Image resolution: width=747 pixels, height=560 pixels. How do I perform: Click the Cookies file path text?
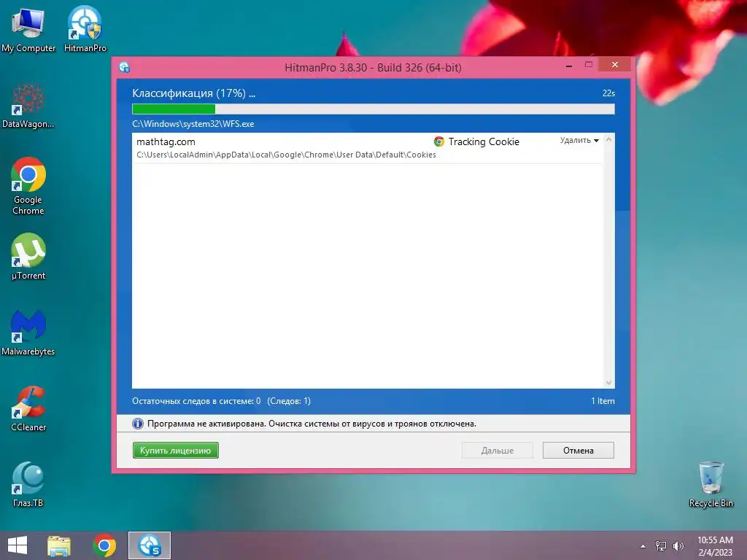(286, 155)
